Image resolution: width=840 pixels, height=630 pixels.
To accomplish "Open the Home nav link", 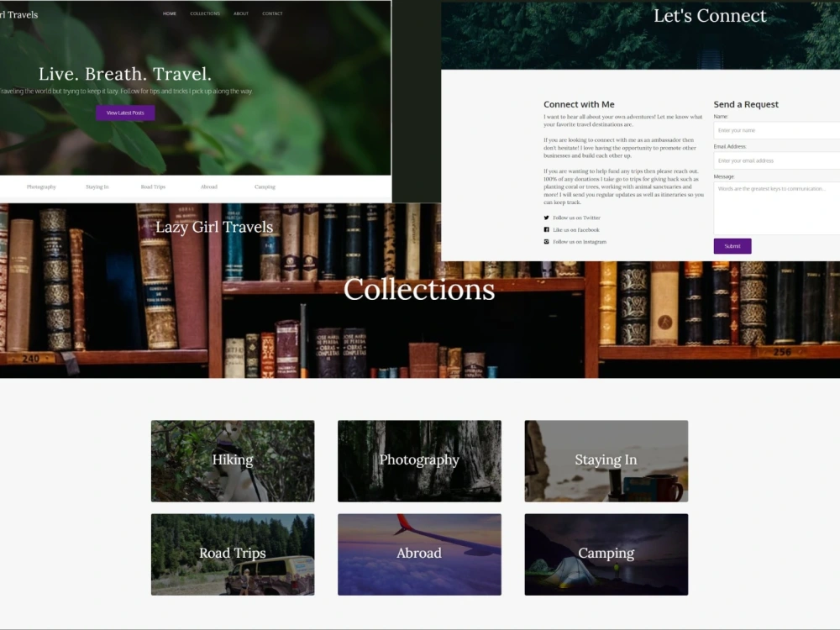I will click(170, 13).
